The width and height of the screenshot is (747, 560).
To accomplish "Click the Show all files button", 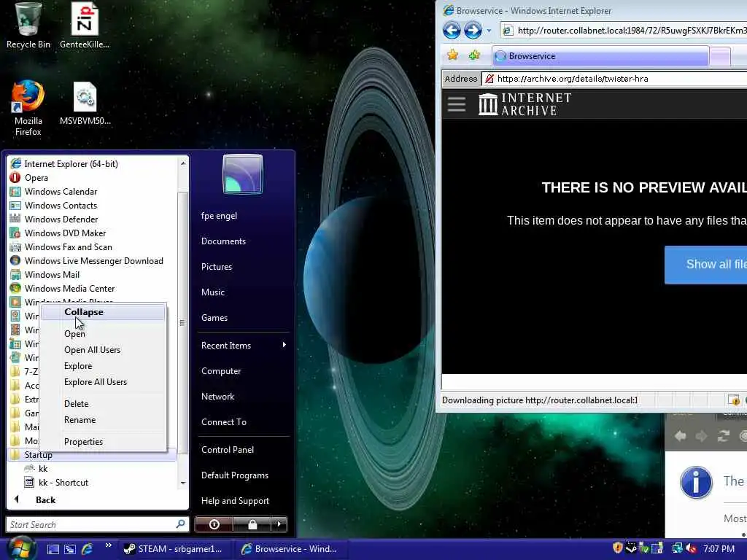I will coord(705,265).
